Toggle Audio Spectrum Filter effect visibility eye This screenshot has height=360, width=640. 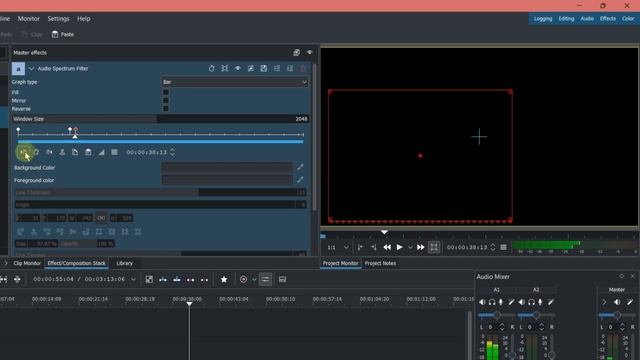(x=238, y=69)
